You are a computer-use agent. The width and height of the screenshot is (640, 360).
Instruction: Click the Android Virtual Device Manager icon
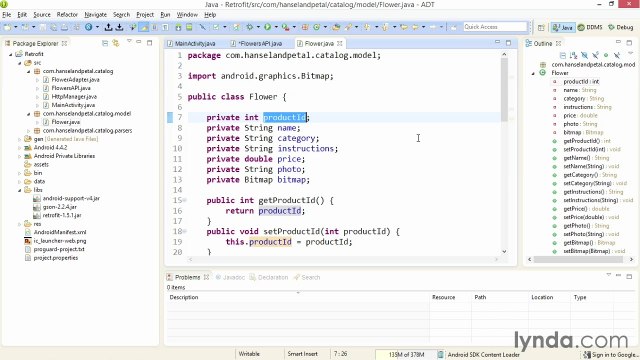pos(189,27)
